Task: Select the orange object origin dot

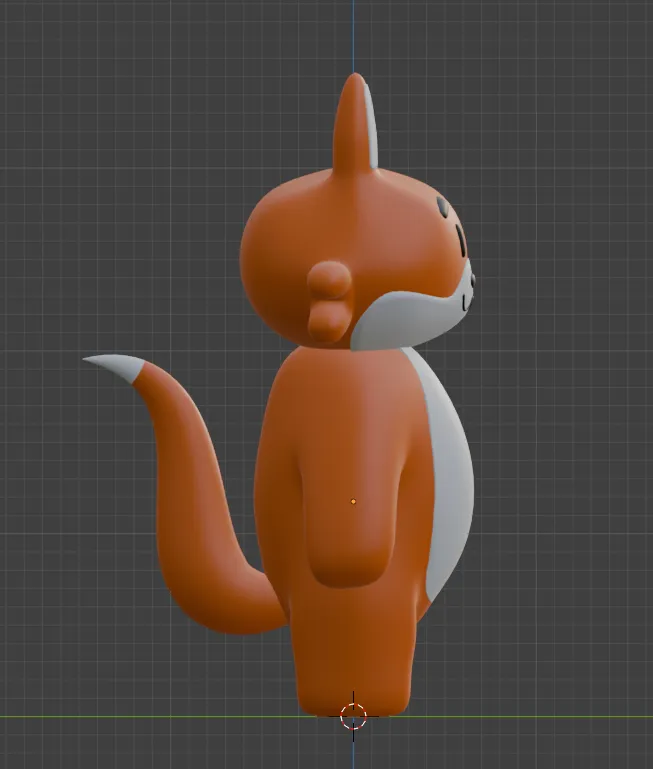Action: point(353,501)
